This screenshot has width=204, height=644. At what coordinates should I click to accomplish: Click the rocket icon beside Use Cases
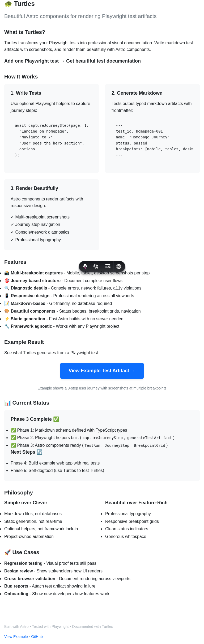tap(7, 552)
